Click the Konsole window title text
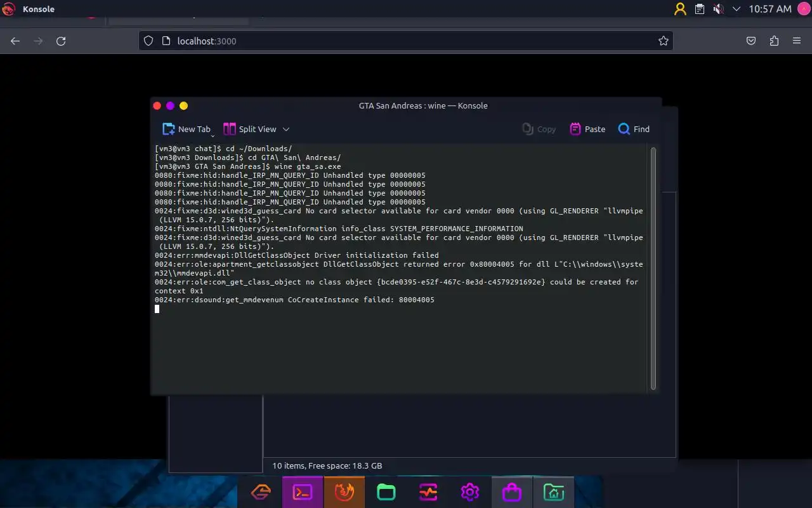This screenshot has width=812, height=508. click(x=423, y=105)
